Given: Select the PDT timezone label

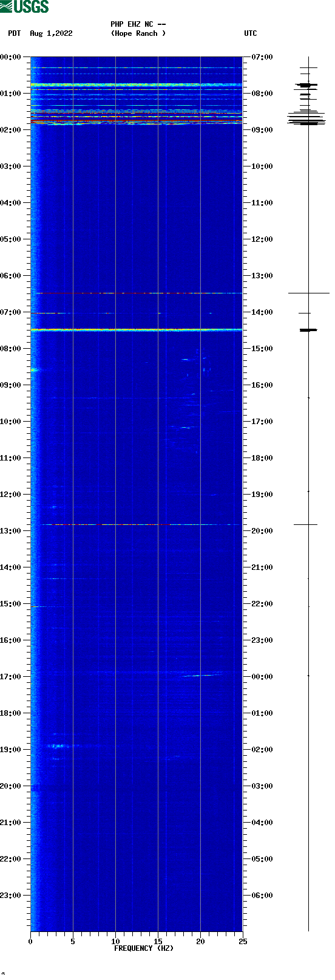Looking at the screenshot, I should tap(15, 33).
